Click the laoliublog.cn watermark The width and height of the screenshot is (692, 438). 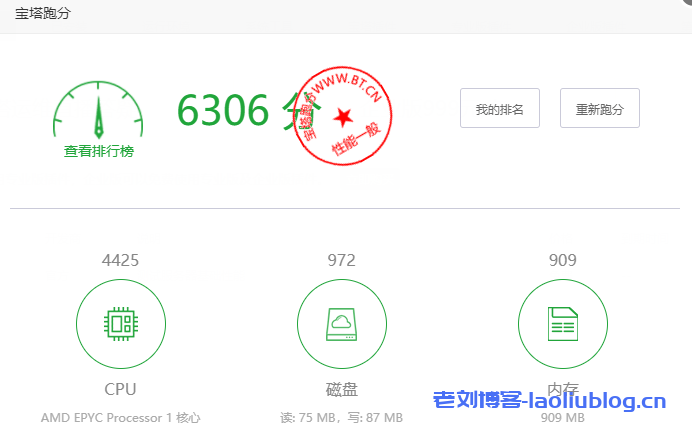click(549, 402)
